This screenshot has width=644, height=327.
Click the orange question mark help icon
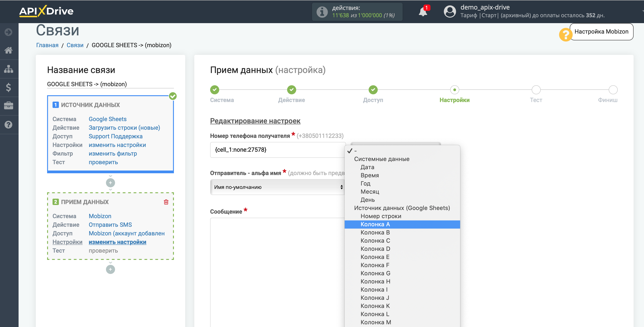tap(565, 35)
